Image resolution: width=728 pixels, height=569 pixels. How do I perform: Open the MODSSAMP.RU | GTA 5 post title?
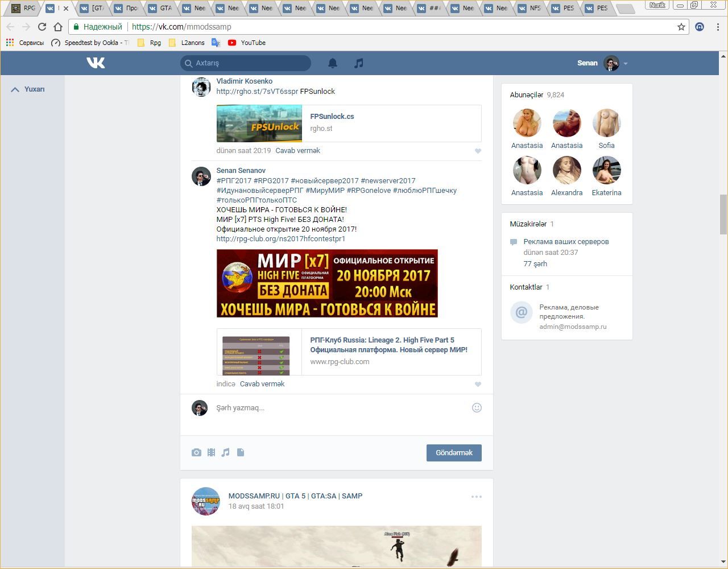(295, 496)
